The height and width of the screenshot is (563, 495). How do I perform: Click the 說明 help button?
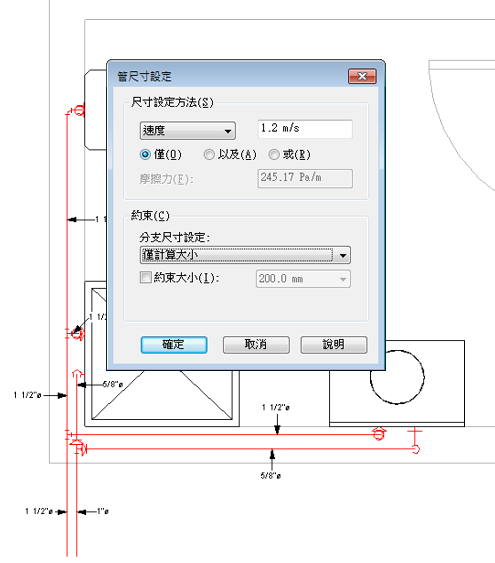click(334, 345)
